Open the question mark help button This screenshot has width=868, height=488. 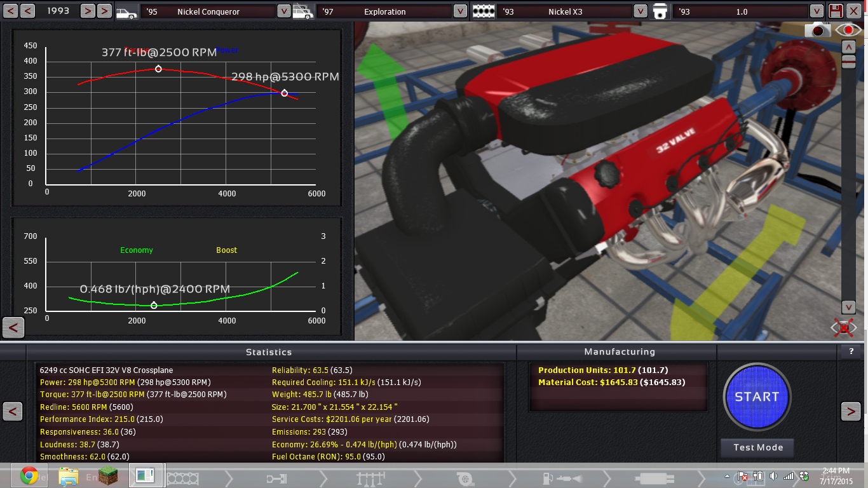[x=851, y=351]
